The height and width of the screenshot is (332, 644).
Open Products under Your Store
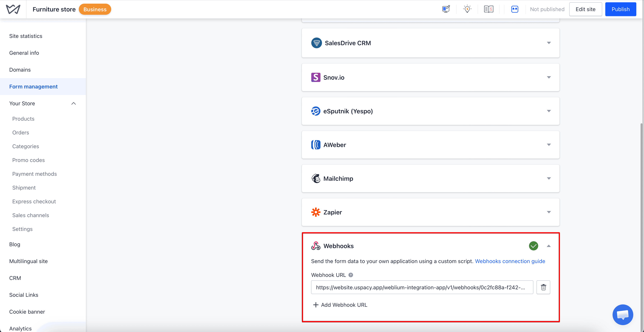tap(23, 119)
